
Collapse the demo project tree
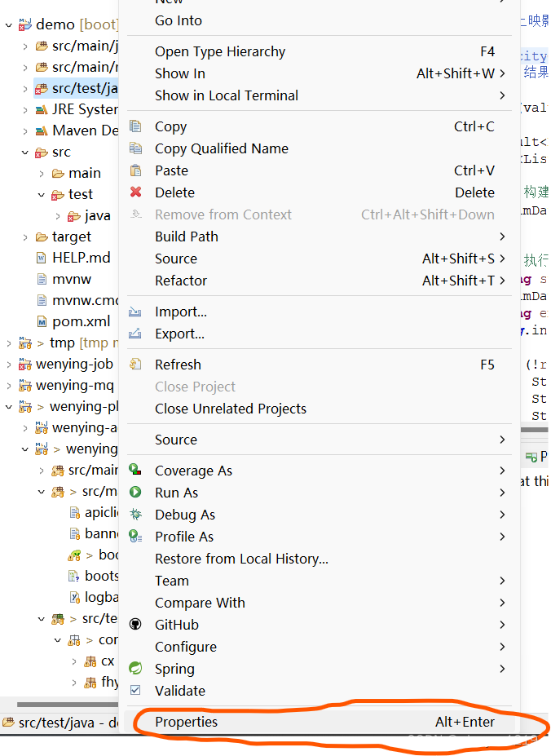(x=9, y=24)
